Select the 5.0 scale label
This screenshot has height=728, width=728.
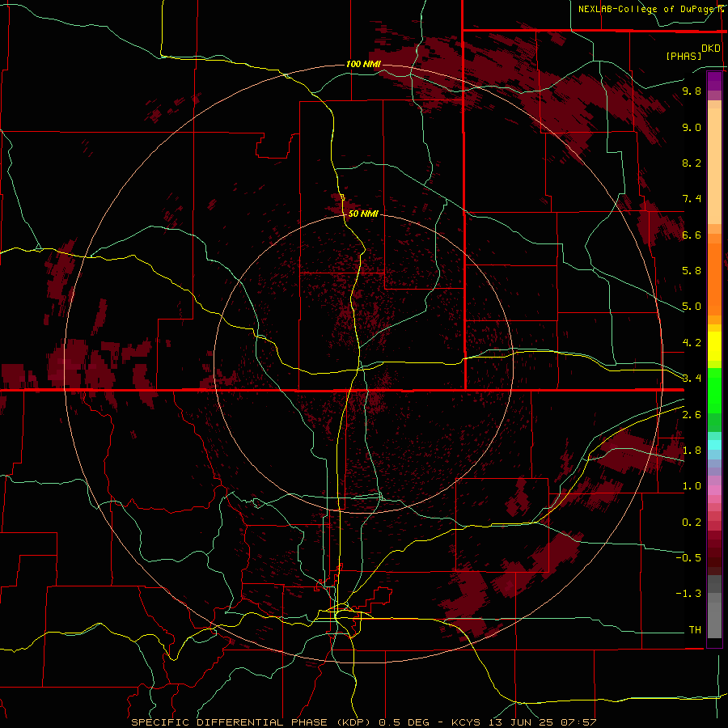click(692, 307)
